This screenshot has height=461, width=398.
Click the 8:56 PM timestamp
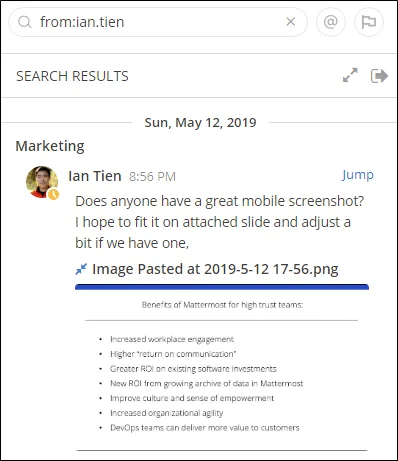(x=152, y=177)
